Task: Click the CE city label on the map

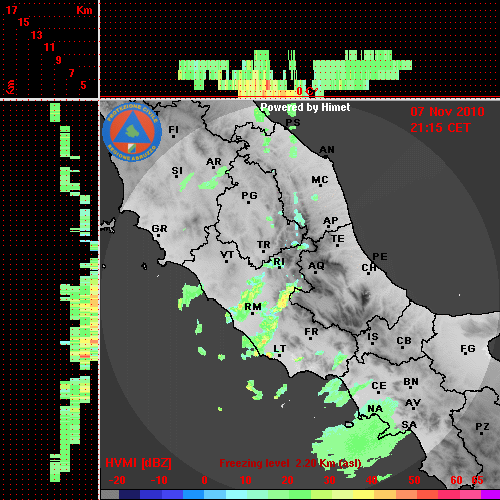Action: click(x=379, y=386)
